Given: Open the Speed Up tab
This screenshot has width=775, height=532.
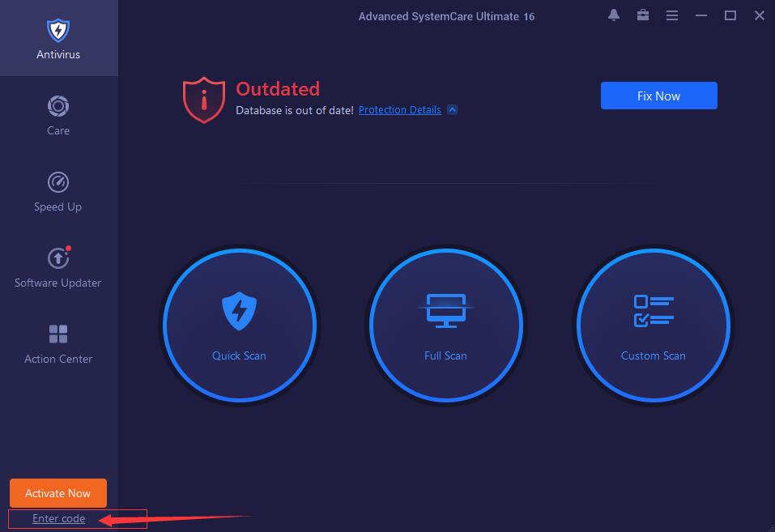Looking at the screenshot, I should point(58,191).
